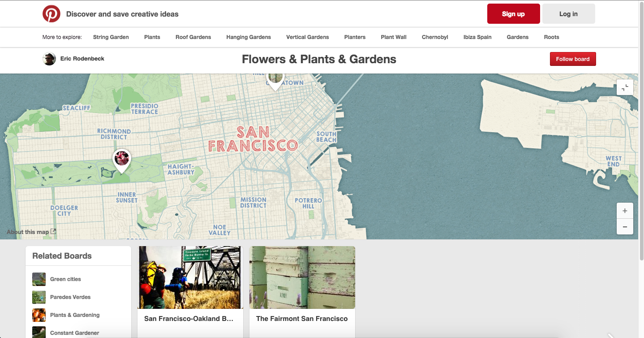Open the San Francisco-Oakland Bridge pin image
Image resolution: width=644 pixels, height=338 pixels.
coord(190,277)
